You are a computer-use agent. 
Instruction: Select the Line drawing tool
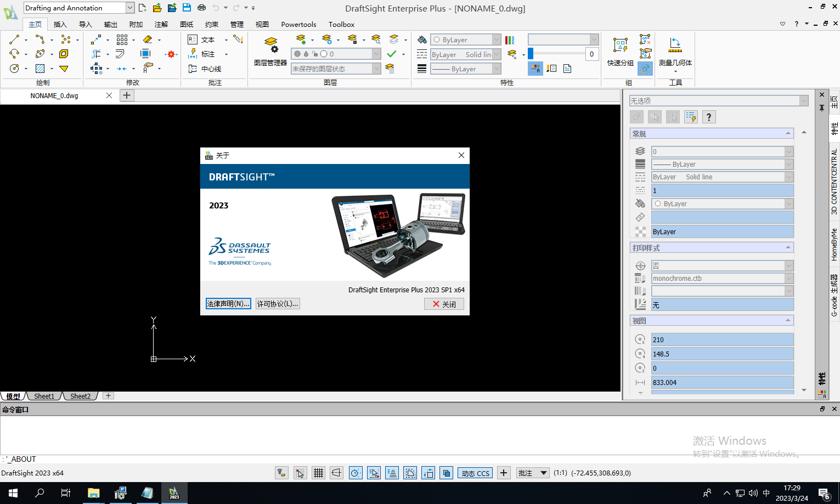14,39
